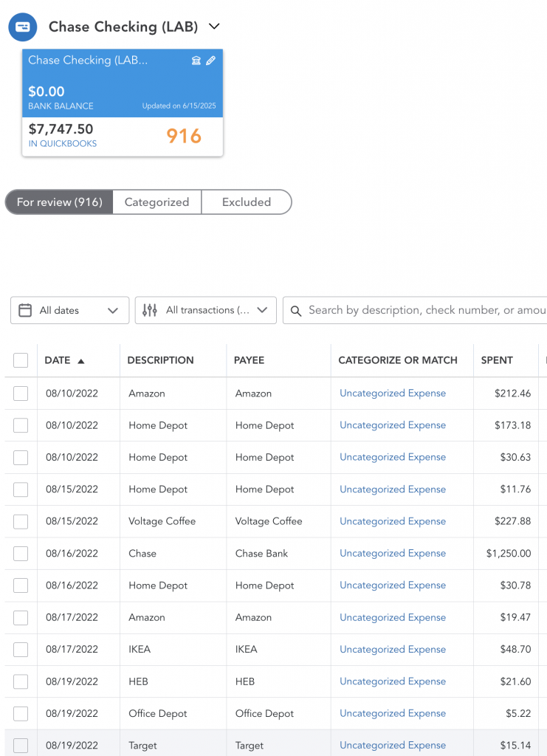
Task: Click the blue bank account icon beside the title
Action: point(23,27)
